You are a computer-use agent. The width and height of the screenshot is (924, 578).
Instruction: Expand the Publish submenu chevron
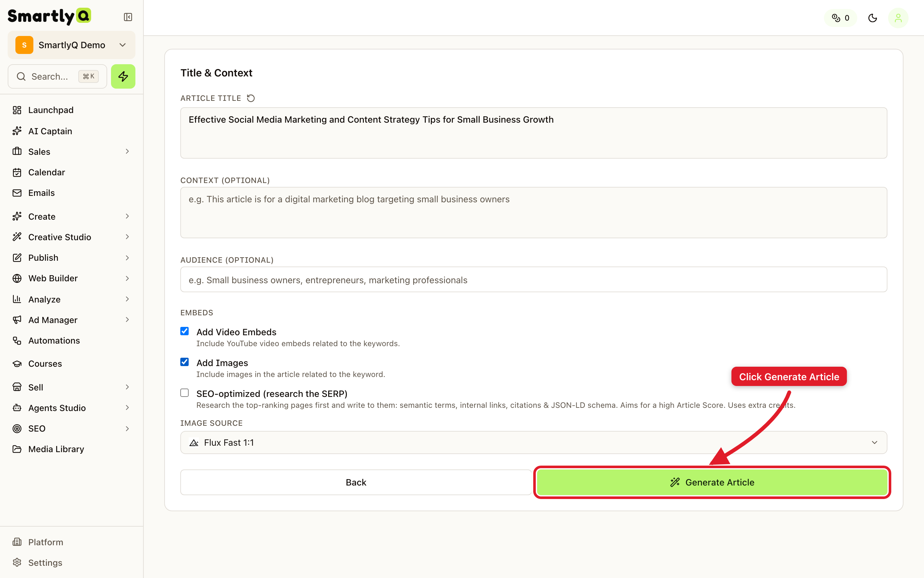(x=127, y=258)
